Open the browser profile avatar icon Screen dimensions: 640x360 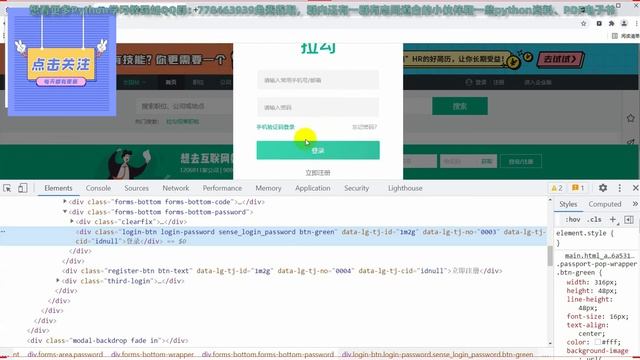[624, 24]
